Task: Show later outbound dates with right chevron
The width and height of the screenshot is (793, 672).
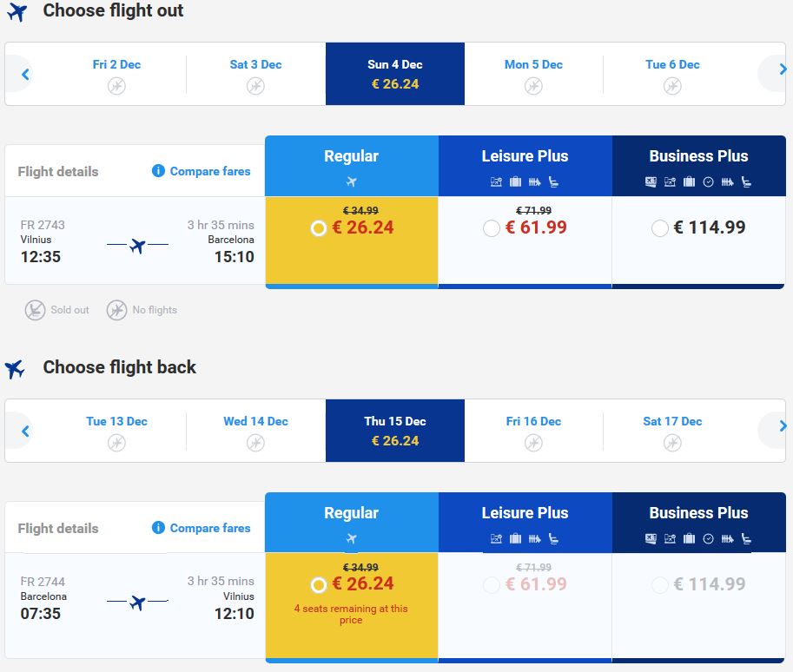Action: pos(783,69)
